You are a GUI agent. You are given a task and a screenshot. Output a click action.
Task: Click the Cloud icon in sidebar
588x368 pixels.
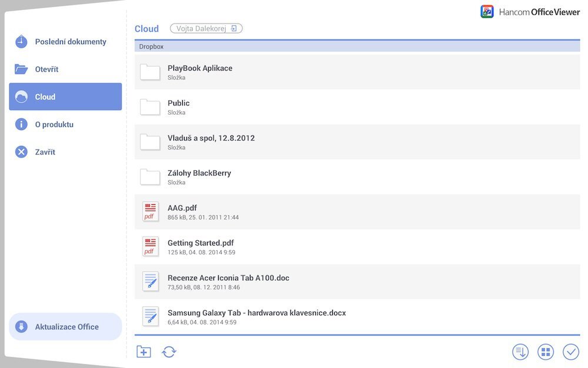[21, 97]
